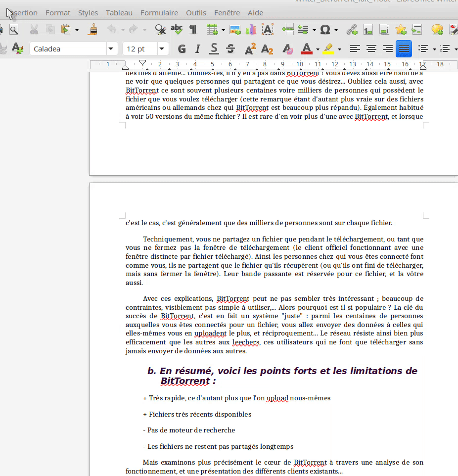Insert a text box
This screenshot has width=458, height=476.
click(x=268, y=30)
